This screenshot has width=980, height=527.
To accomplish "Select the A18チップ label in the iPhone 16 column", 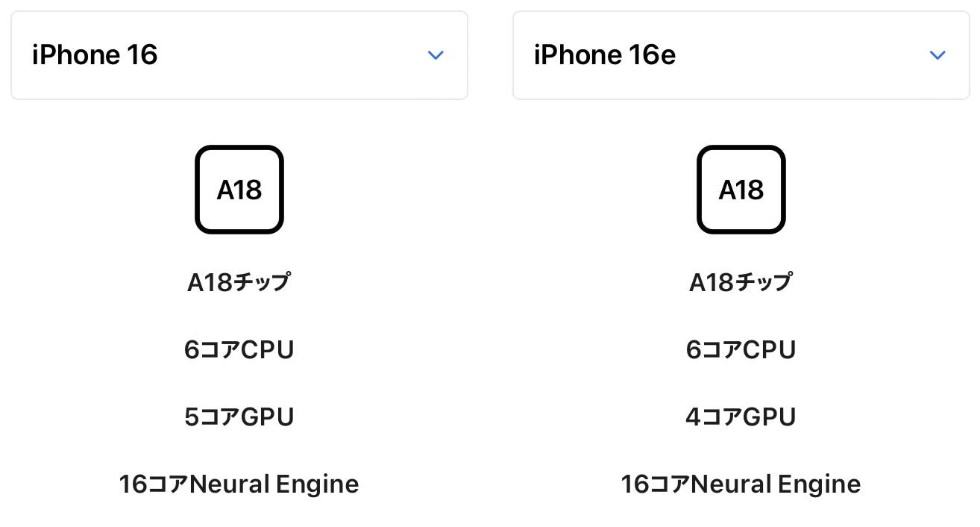I will click(239, 282).
